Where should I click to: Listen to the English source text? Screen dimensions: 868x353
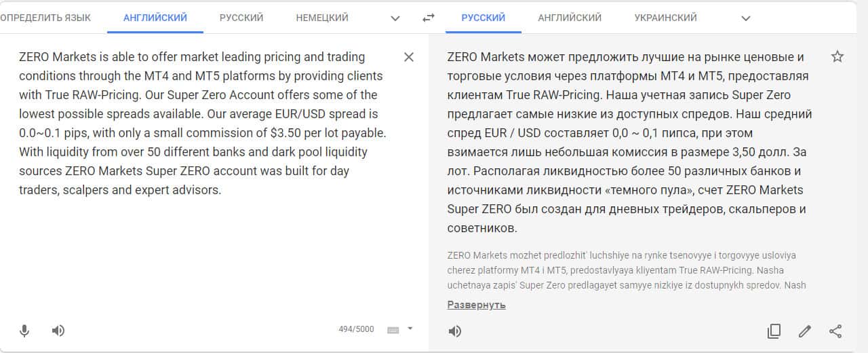point(58,331)
